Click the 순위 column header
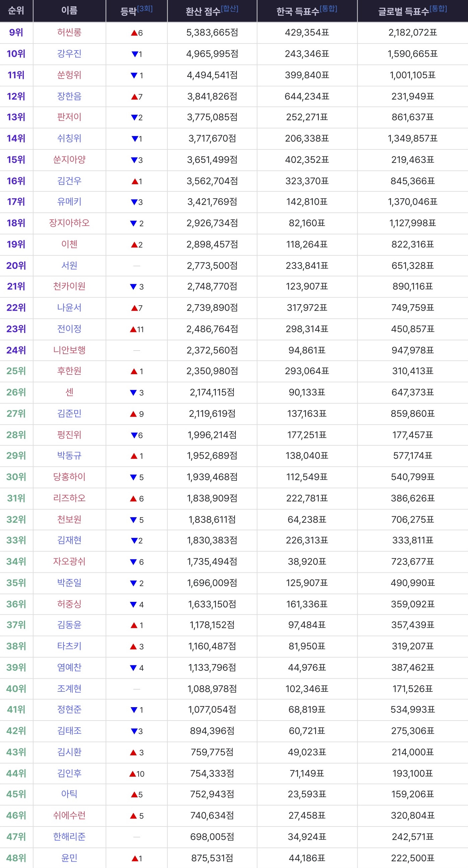Screen dimensions: 468x868 (16, 11)
